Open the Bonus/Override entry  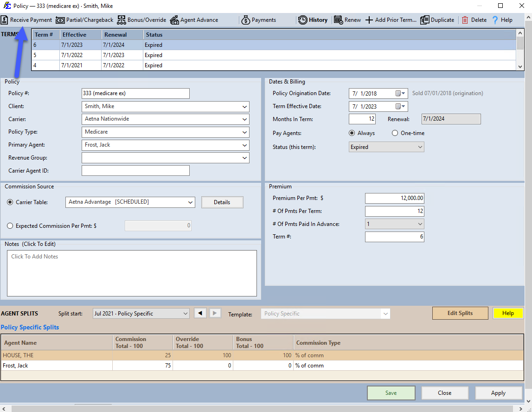tap(141, 20)
